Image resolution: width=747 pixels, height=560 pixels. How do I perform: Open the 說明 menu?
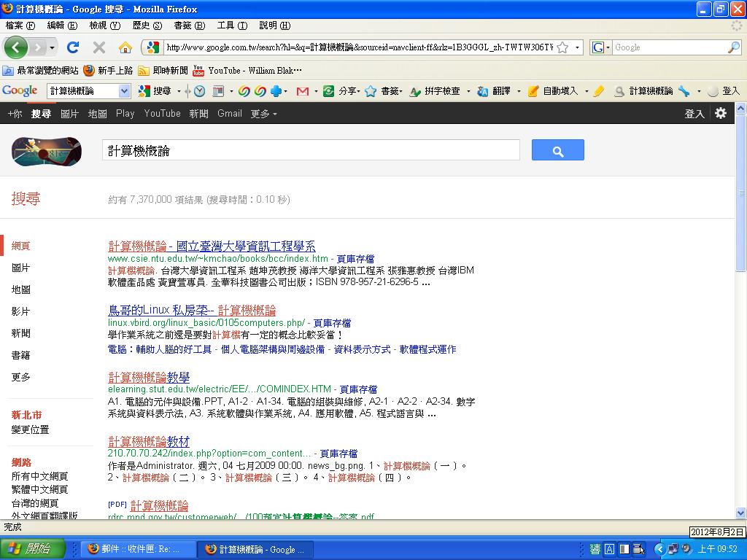(275, 26)
